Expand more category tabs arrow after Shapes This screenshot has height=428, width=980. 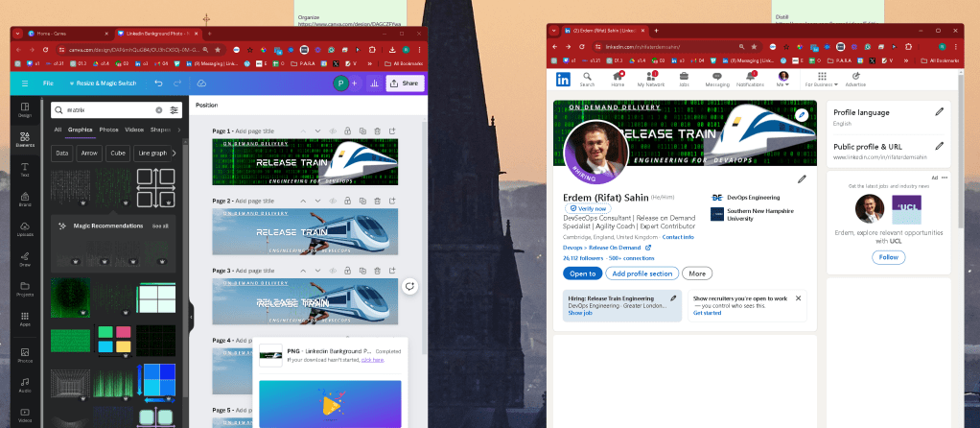(x=178, y=131)
